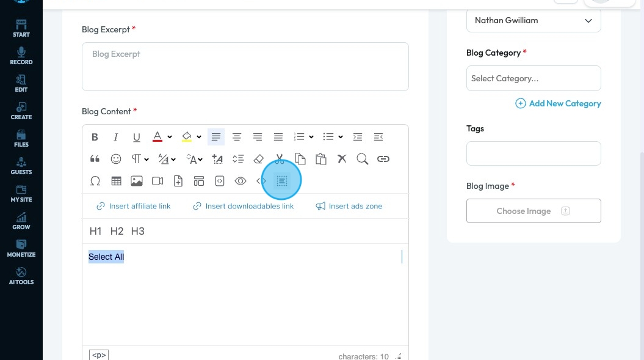The image size is (644, 360).
Task: Align text left
Action: pos(216,137)
